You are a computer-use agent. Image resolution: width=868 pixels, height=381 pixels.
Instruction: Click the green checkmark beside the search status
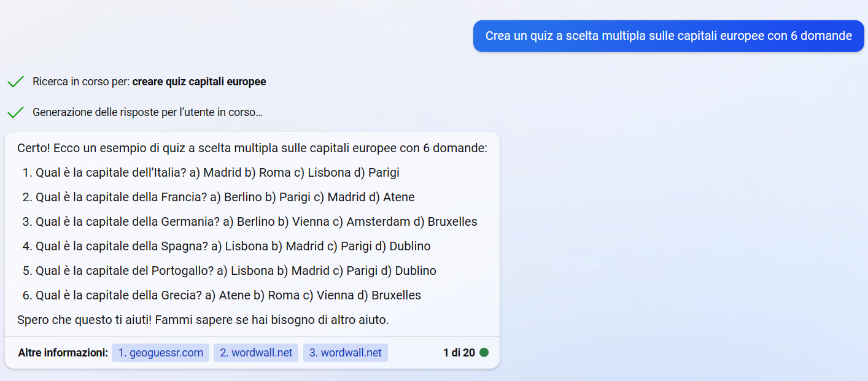[x=15, y=82]
